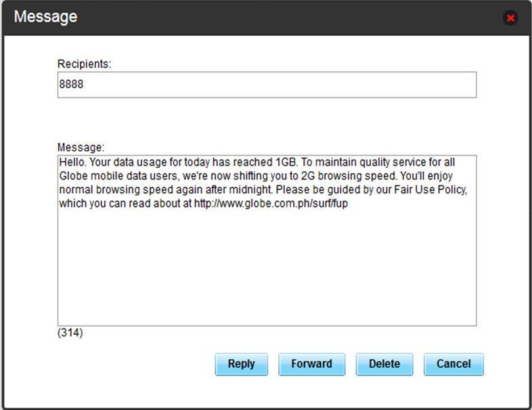Click the Reply button

(x=241, y=364)
